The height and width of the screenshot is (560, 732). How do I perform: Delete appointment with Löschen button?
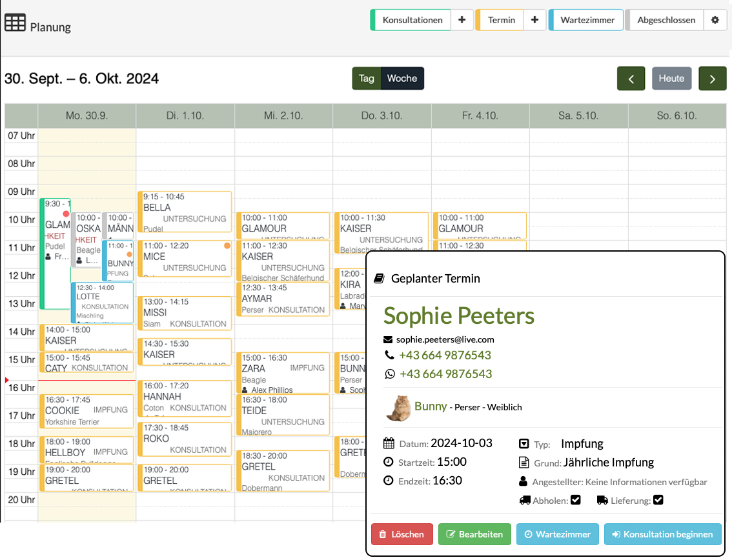click(x=402, y=534)
